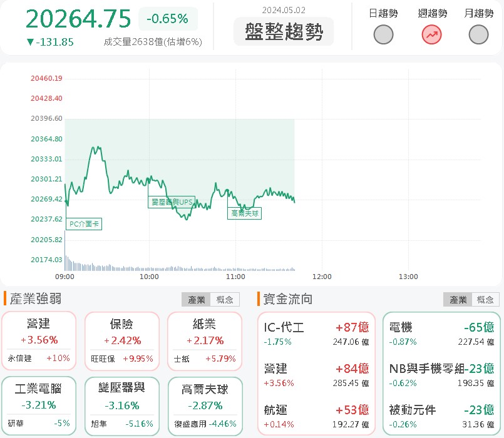Click the daily trend gray indicator circle
Screen dimensions: 504x438
pos(383,34)
